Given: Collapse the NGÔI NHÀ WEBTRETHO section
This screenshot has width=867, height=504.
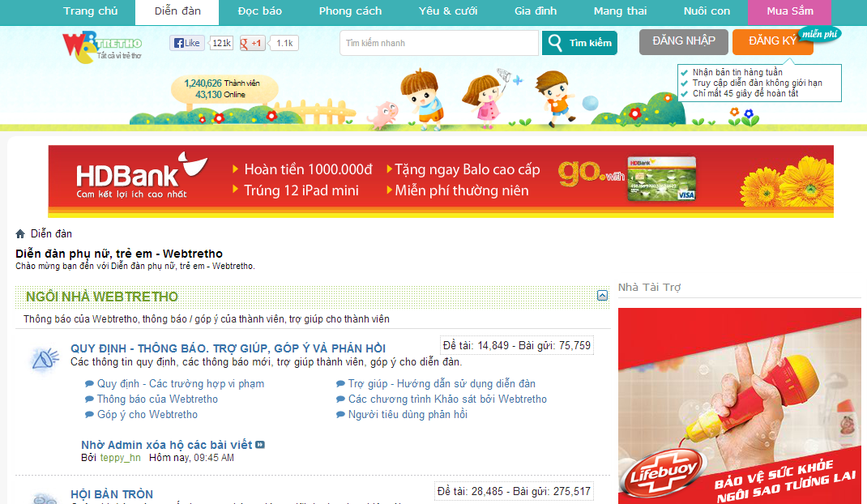Looking at the screenshot, I should point(602,296).
